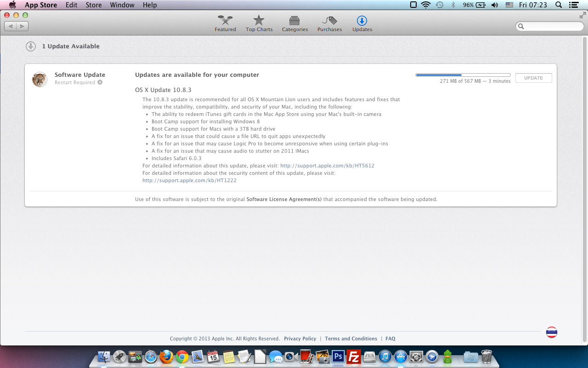
Task: Open the folder stack in the Dock
Action: click(470, 356)
